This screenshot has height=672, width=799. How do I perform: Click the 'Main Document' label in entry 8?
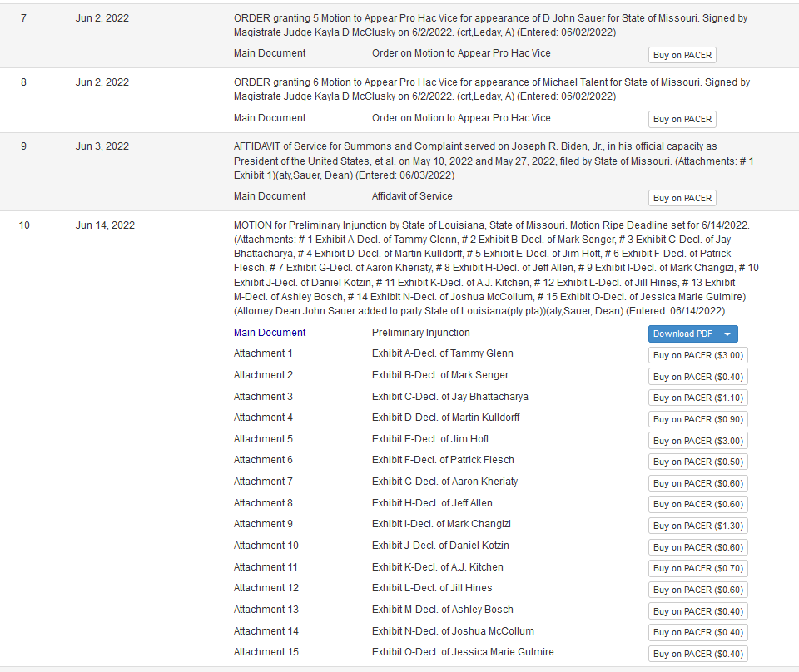pyautogui.click(x=270, y=118)
